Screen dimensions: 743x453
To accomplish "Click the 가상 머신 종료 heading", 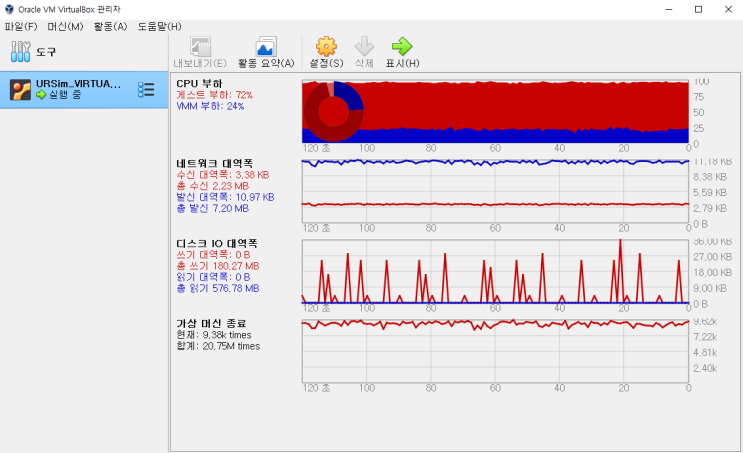I will coord(211,324).
